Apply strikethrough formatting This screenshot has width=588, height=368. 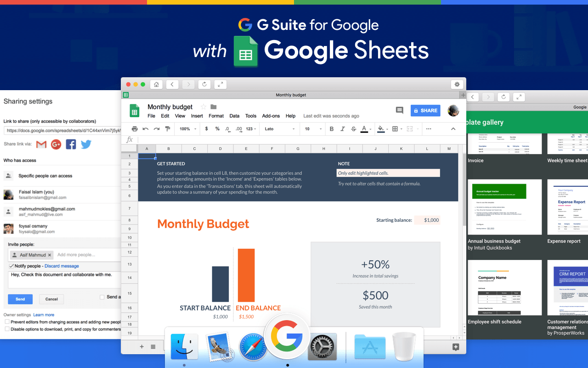(x=353, y=129)
